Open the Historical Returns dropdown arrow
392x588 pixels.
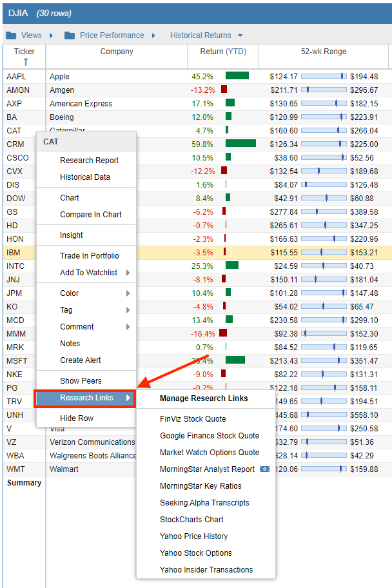[240, 35]
